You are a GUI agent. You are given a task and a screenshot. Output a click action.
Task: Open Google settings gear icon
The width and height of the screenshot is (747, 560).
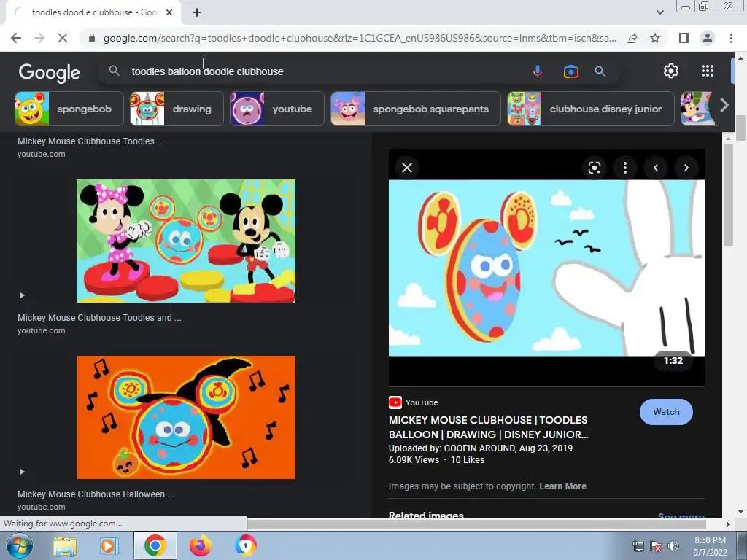pos(671,71)
